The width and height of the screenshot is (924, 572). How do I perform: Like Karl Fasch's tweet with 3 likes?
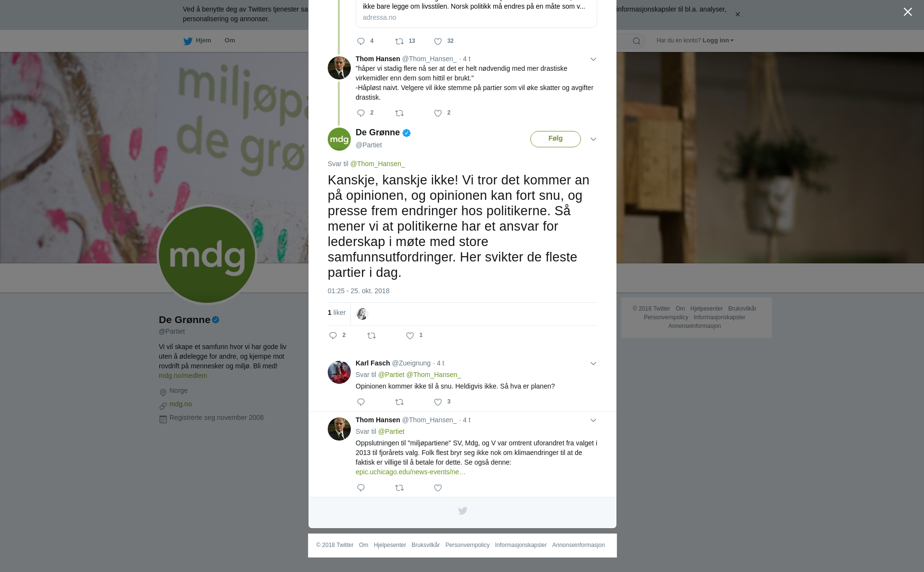[438, 402]
